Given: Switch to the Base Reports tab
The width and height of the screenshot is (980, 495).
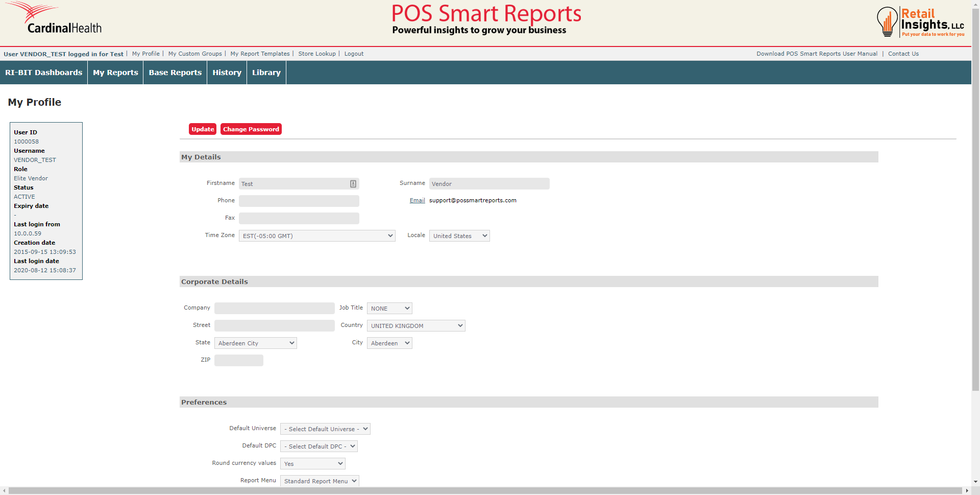Looking at the screenshot, I should click(175, 73).
